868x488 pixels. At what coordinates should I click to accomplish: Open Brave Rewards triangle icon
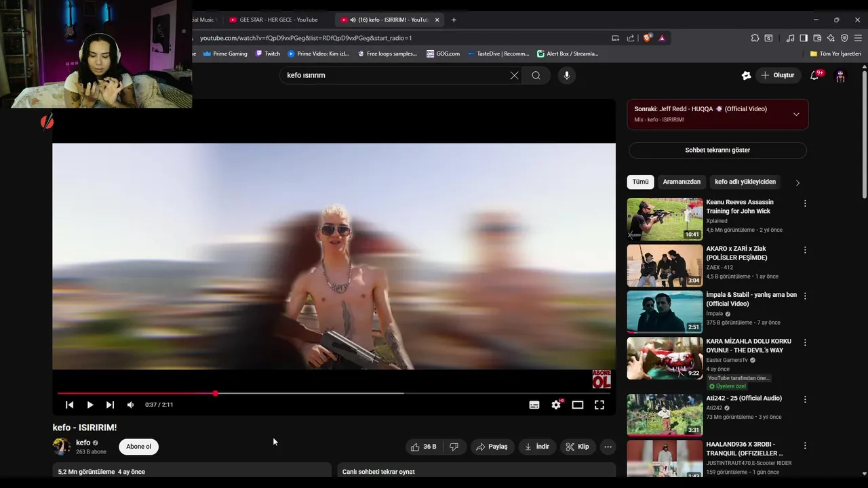point(662,38)
